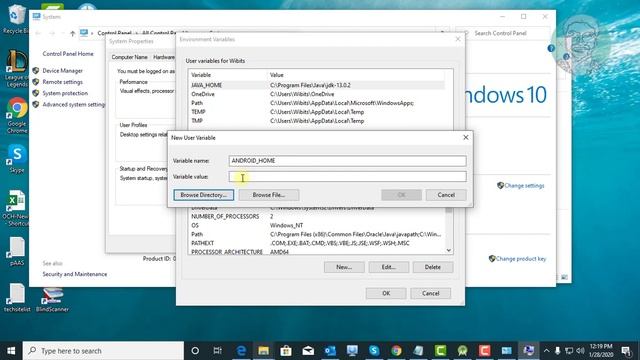Open System protection link
The image size is (640, 360).
[x=65, y=93]
